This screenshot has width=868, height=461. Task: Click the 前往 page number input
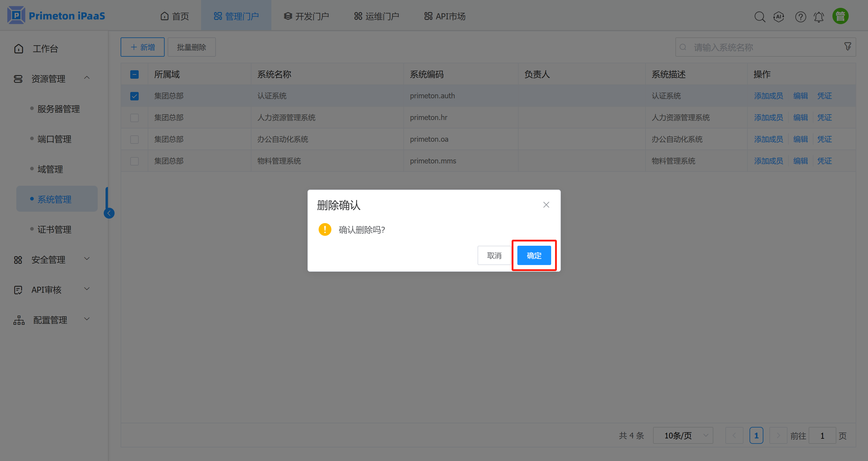[822, 435]
